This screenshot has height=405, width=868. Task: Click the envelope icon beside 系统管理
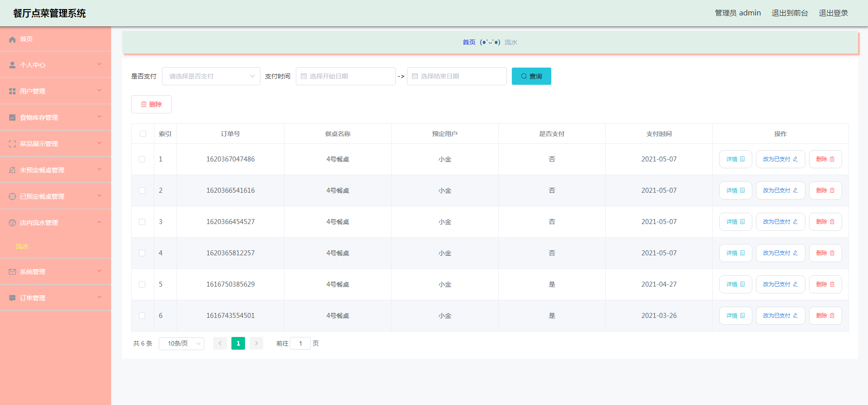coord(12,272)
